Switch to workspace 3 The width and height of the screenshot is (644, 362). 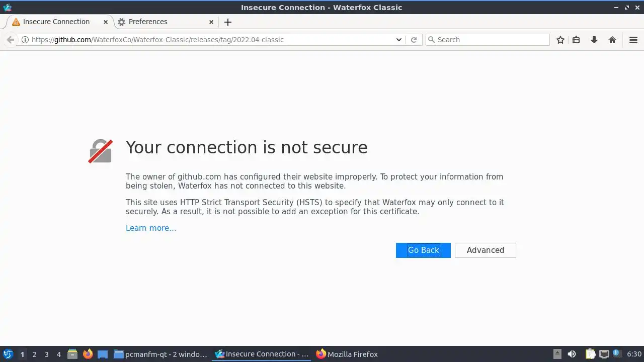point(46,354)
